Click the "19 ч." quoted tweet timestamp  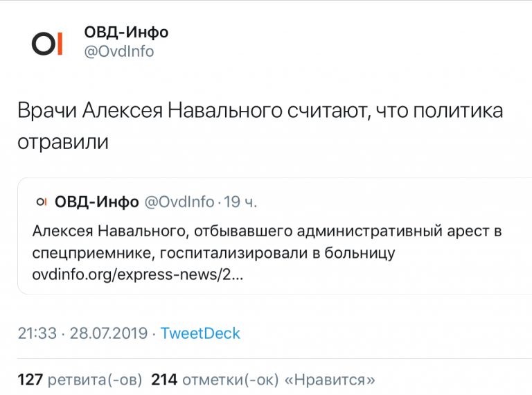click(x=242, y=202)
